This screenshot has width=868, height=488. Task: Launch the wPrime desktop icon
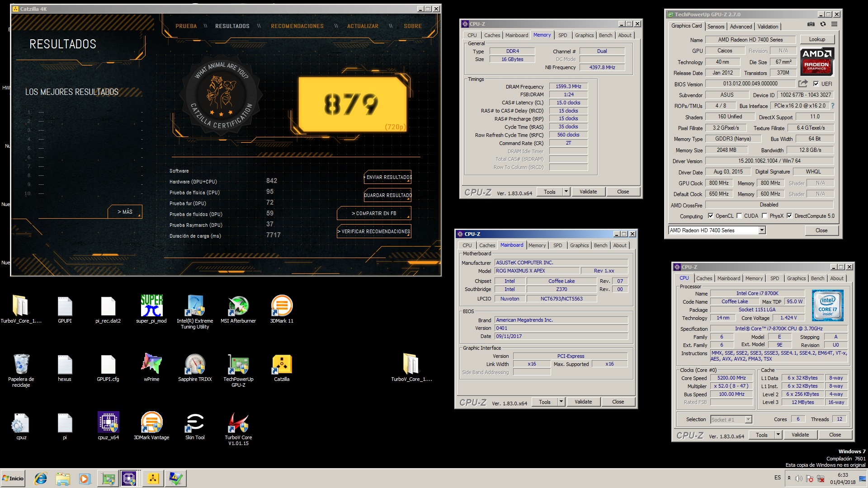[x=151, y=368]
